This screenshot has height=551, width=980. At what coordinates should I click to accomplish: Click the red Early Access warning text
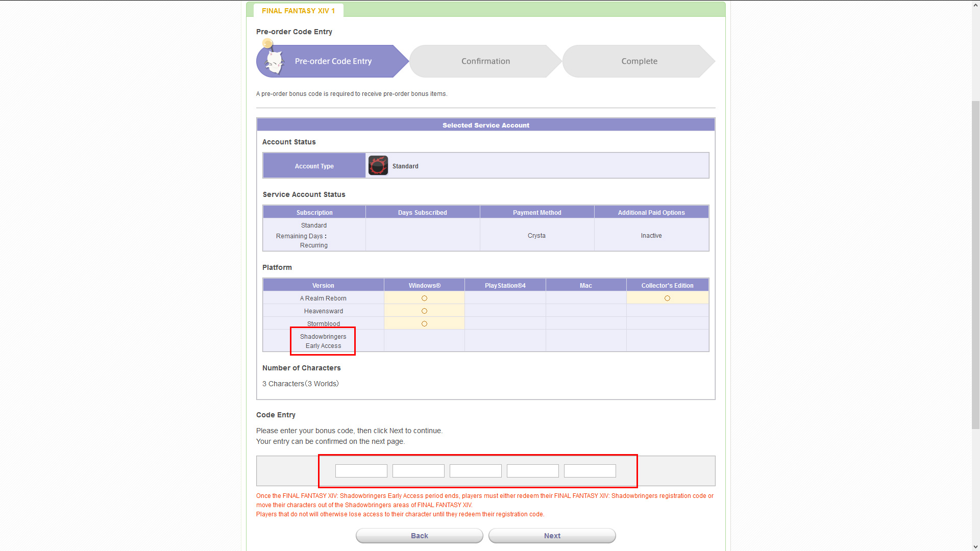[485, 505]
